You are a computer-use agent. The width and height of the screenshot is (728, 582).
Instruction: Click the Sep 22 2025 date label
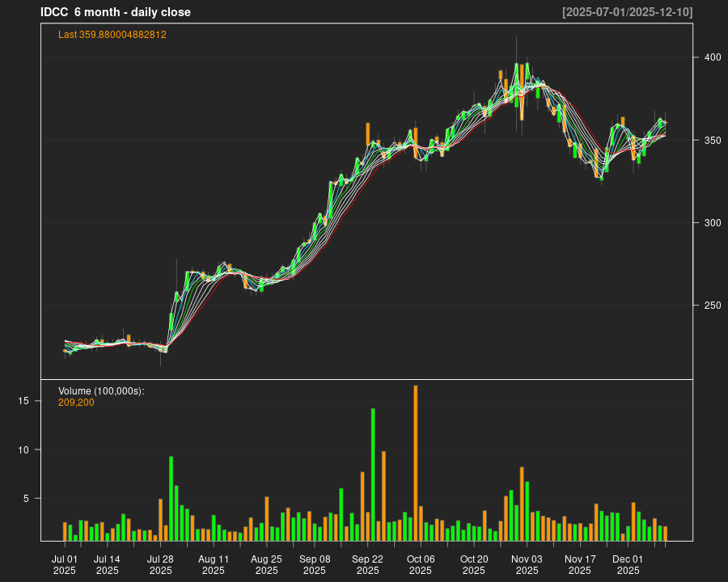coord(368,564)
